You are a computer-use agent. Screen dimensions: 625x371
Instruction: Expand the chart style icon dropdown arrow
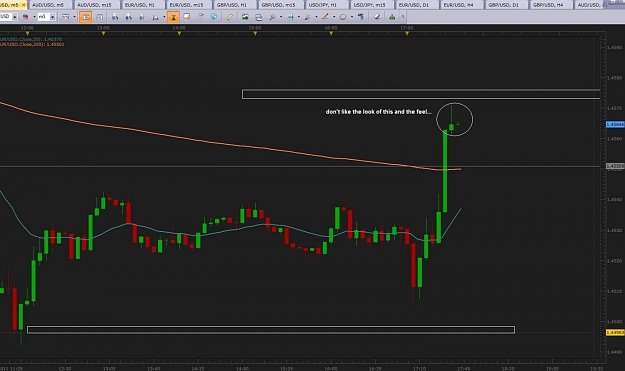34,17
